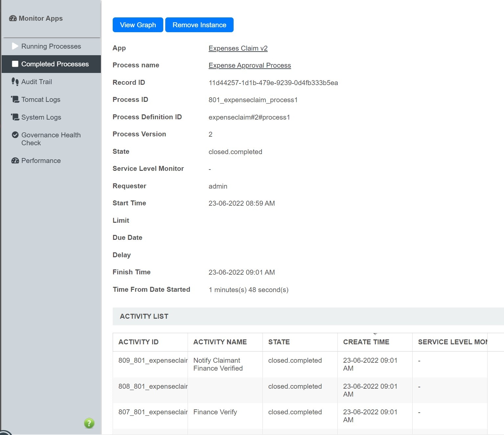Click the Performance gauge icon
504x435 pixels.
(x=15, y=161)
